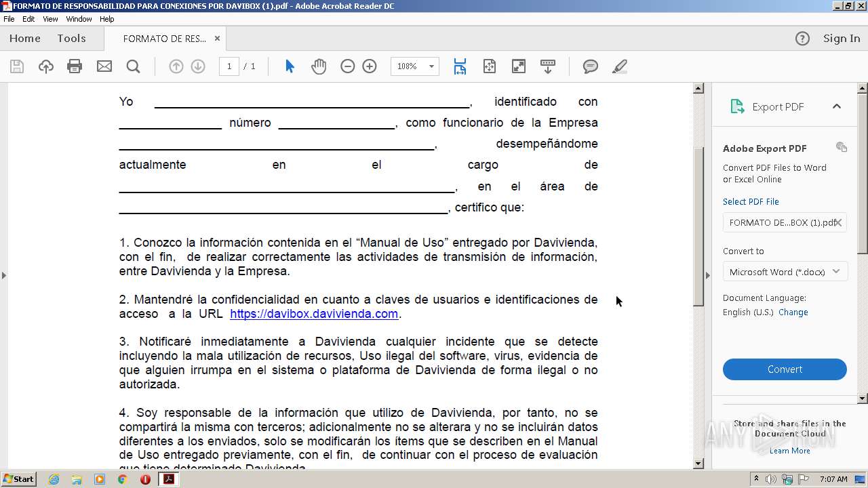Enter full screen mode icon

click(x=518, y=66)
